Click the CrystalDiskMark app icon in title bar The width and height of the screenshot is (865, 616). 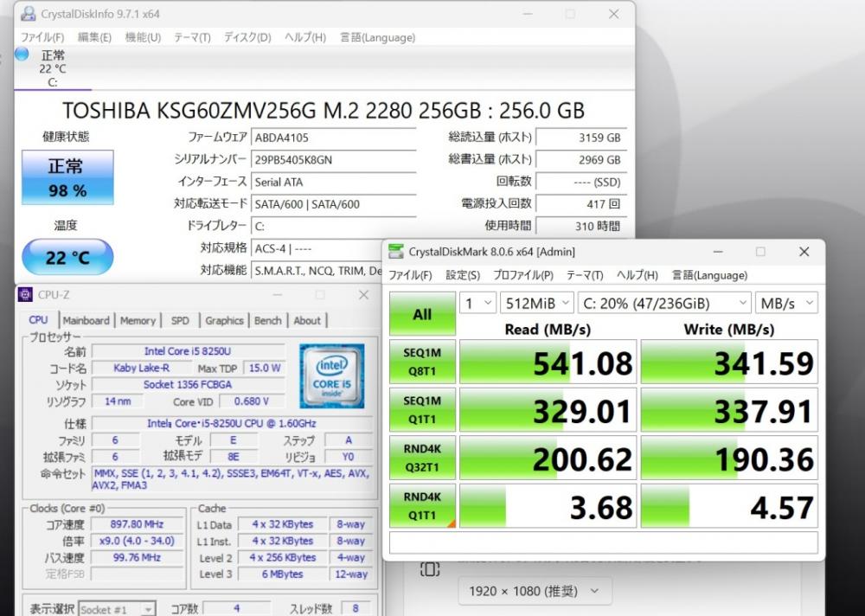pyautogui.click(x=395, y=252)
